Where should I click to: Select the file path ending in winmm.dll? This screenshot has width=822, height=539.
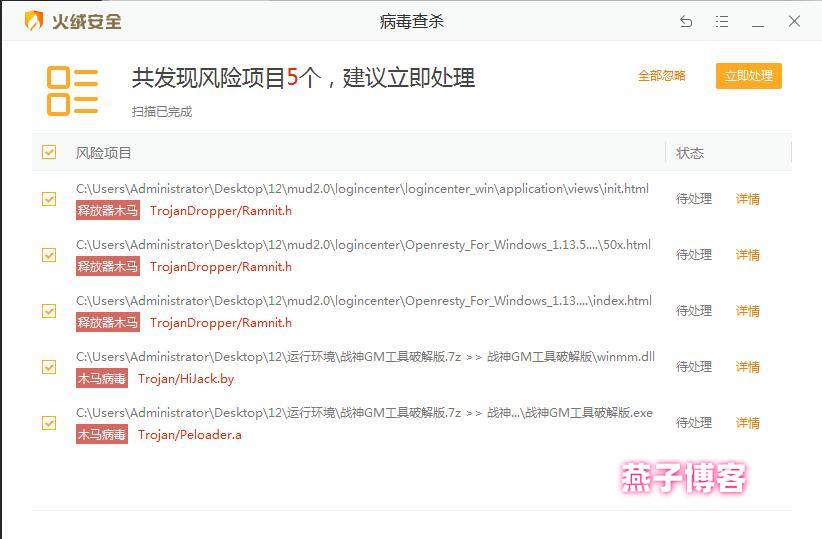[365, 357]
